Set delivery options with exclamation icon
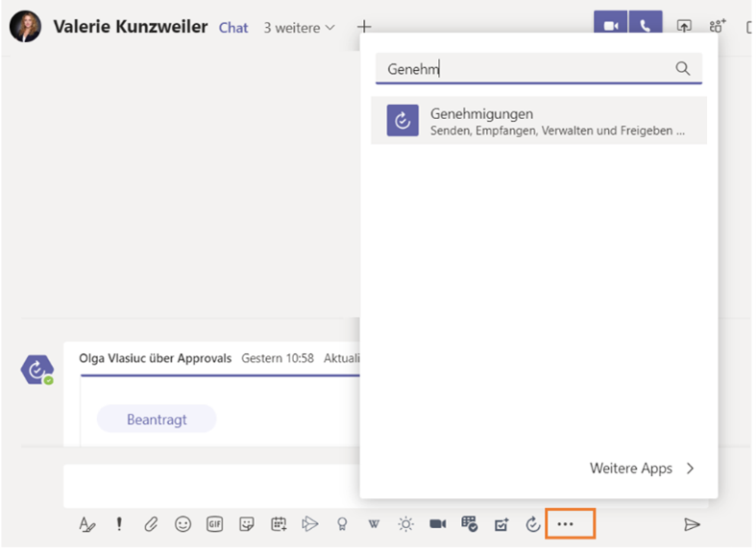756x553 pixels. [x=119, y=523]
